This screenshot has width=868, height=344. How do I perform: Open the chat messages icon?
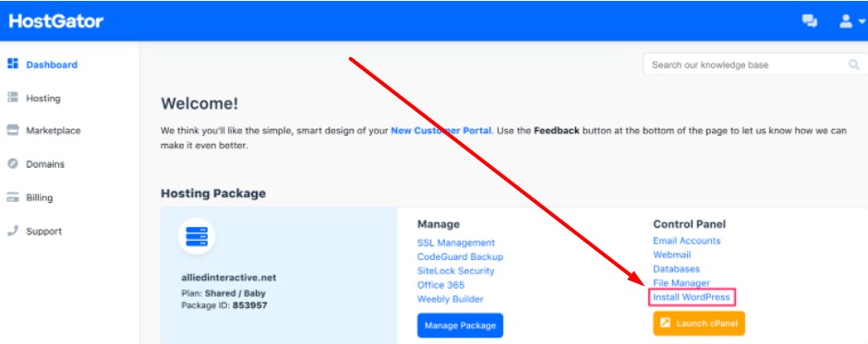pos(809,21)
